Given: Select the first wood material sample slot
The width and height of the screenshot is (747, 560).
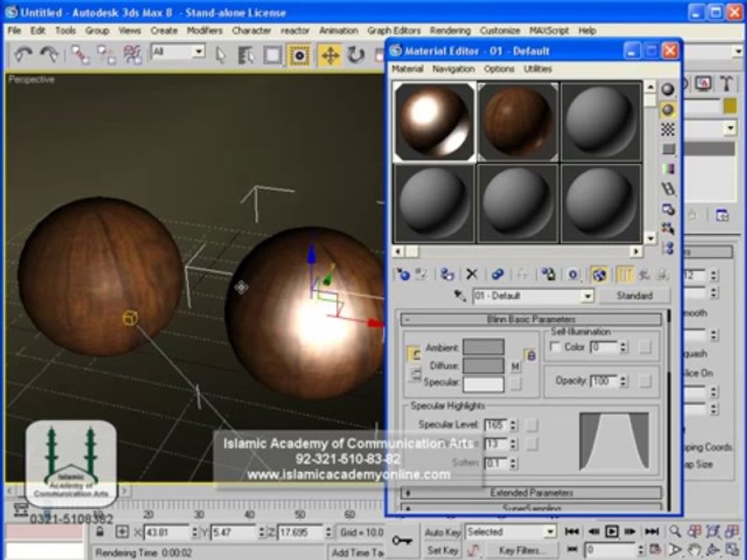Looking at the screenshot, I should [434, 121].
